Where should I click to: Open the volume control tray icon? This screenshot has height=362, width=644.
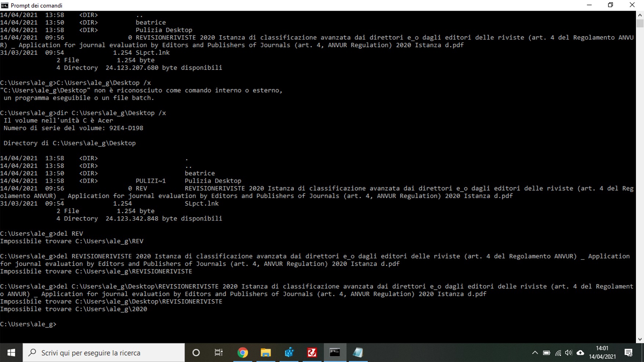click(569, 352)
